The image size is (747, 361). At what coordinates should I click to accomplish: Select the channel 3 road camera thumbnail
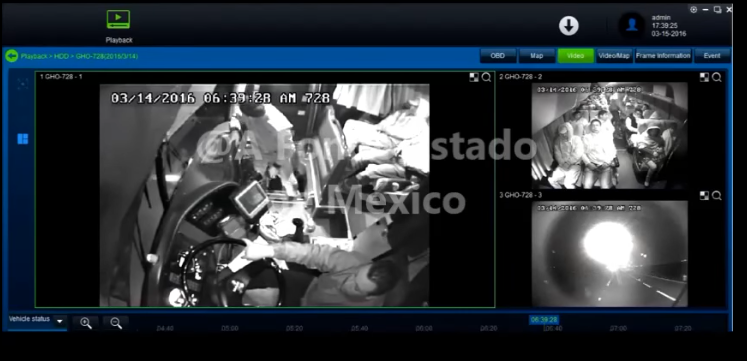coord(610,254)
